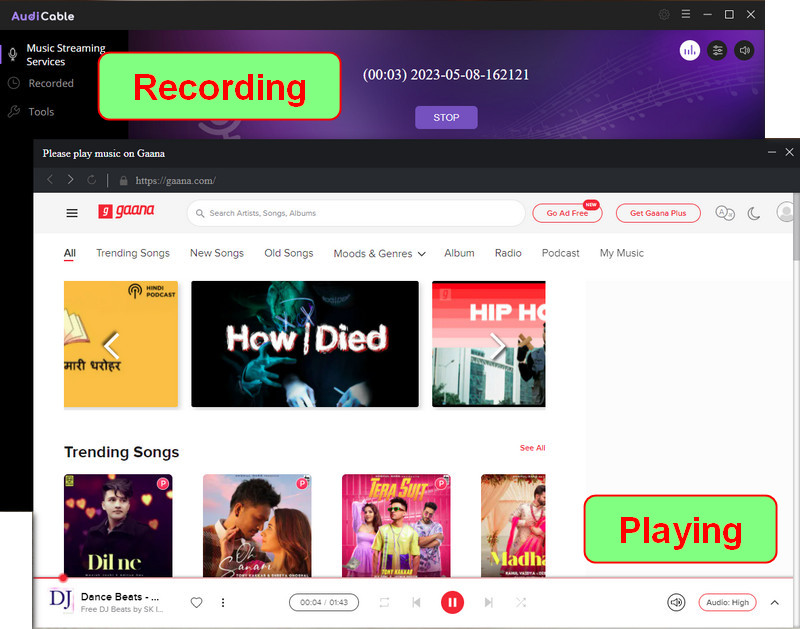Image resolution: width=800 pixels, height=629 pixels.
Task: Open the Recorded section in sidebar
Action: pyautogui.click(x=51, y=83)
